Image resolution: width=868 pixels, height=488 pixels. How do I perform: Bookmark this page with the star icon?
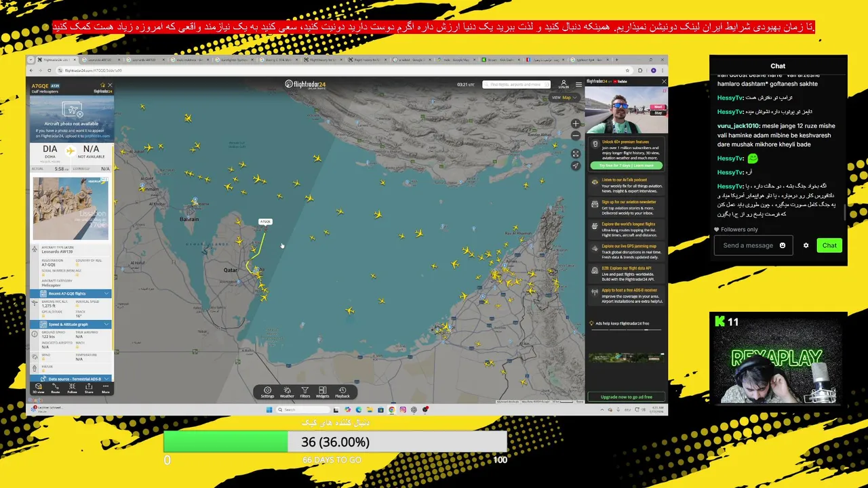627,70
